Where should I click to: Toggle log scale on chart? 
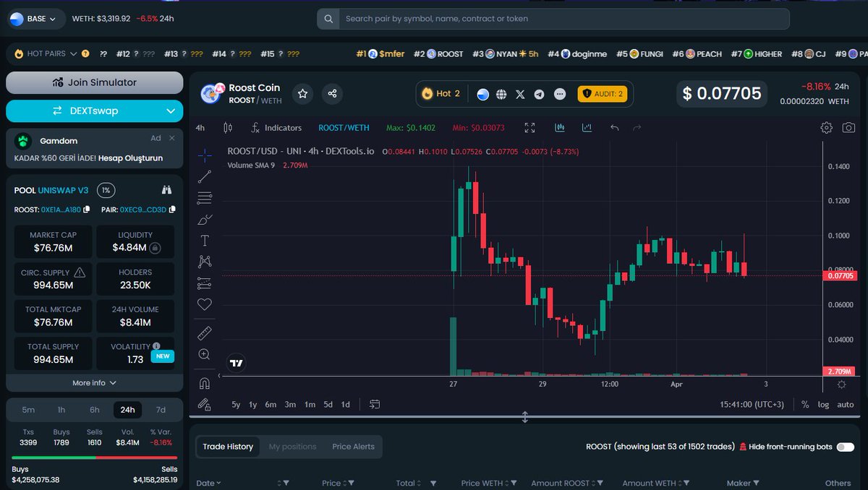823,405
